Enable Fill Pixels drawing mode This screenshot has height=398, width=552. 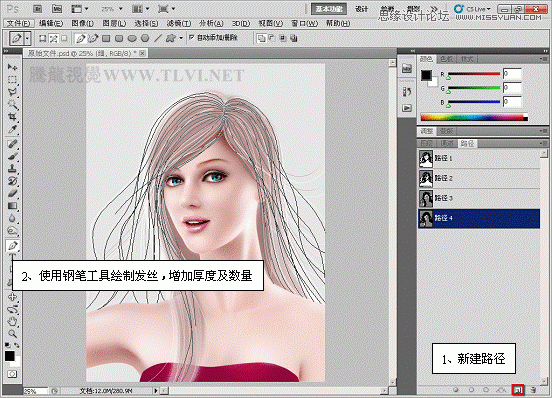pyautogui.click(x=64, y=38)
